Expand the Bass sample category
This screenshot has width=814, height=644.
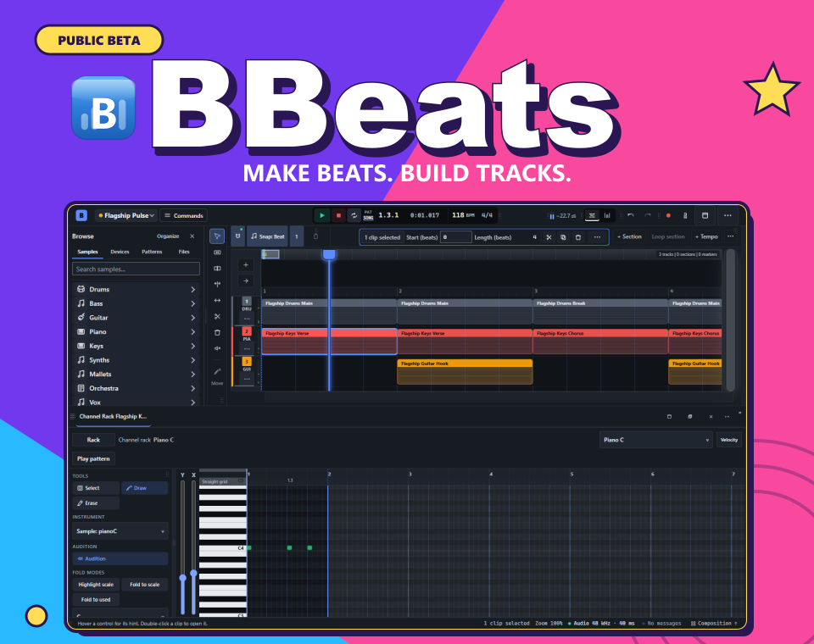tap(136, 303)
